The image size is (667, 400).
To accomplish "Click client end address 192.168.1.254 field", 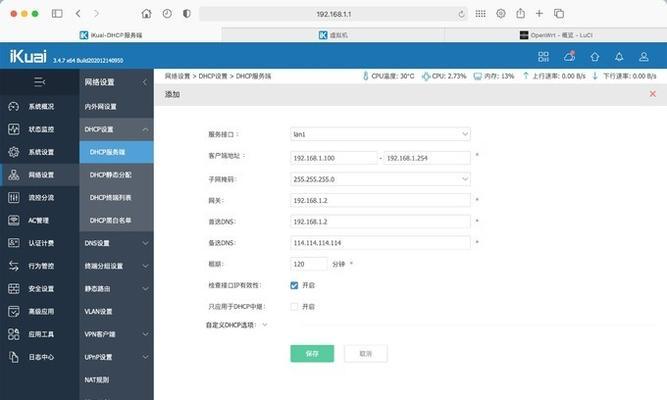I will click(427, 158).
